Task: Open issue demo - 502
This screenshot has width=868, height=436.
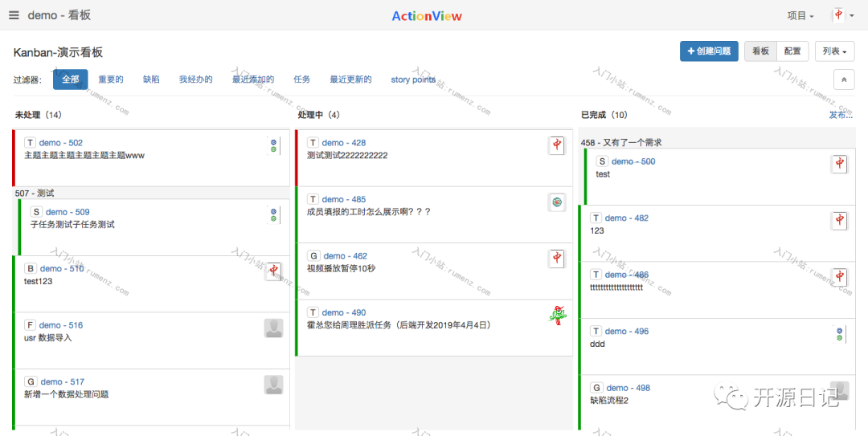Action: tap(61, 143)
